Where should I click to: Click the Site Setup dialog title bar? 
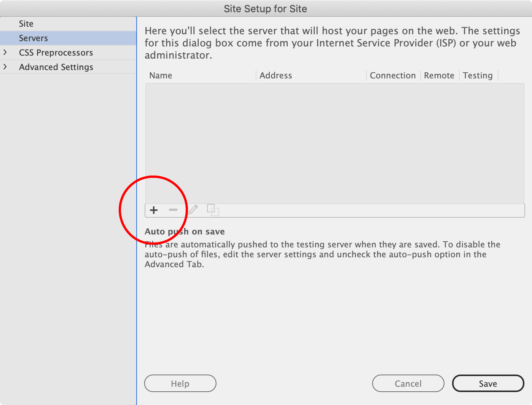point(265,8)
